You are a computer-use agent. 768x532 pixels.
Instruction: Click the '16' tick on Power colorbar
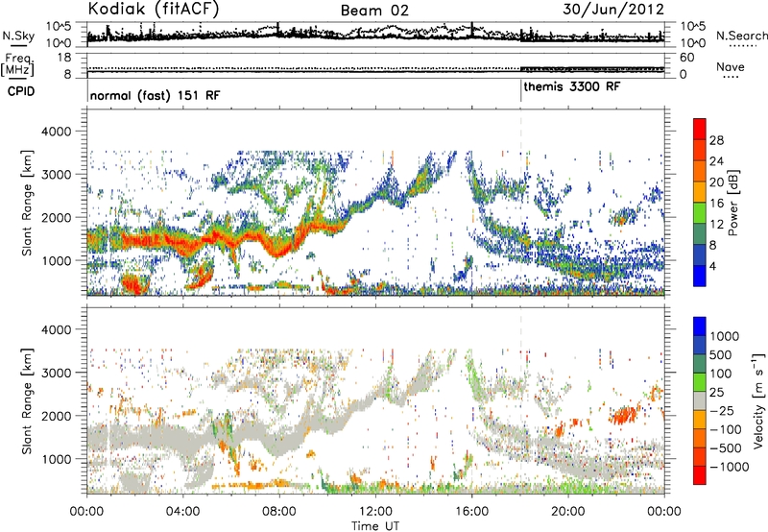coord(716,204)
